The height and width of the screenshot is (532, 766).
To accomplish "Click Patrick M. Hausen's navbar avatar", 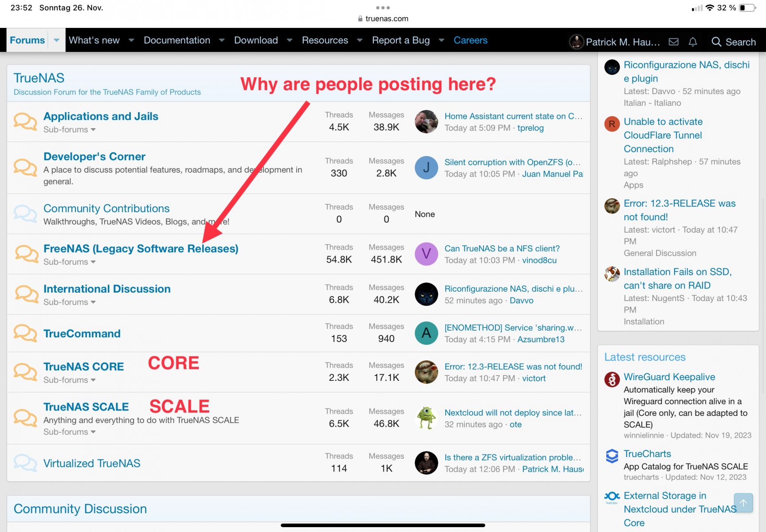I will tap(576, 42).
